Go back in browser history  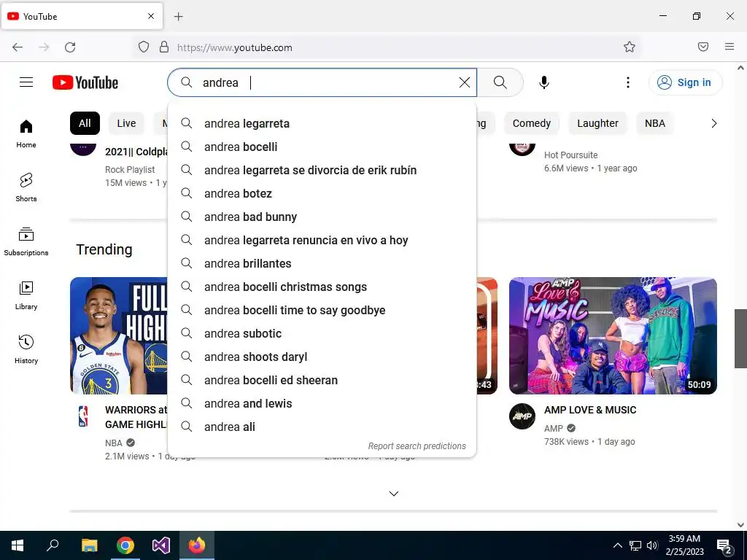click(x=18, y=47)
